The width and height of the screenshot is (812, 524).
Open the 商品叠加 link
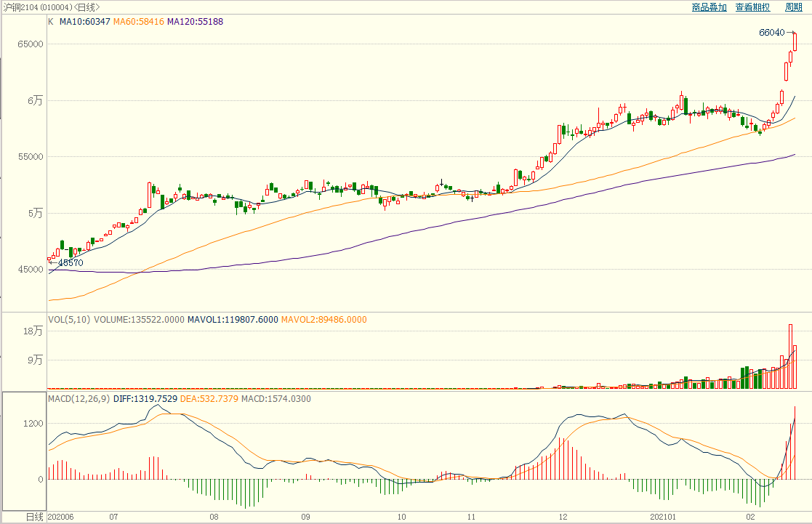[709, 7]
